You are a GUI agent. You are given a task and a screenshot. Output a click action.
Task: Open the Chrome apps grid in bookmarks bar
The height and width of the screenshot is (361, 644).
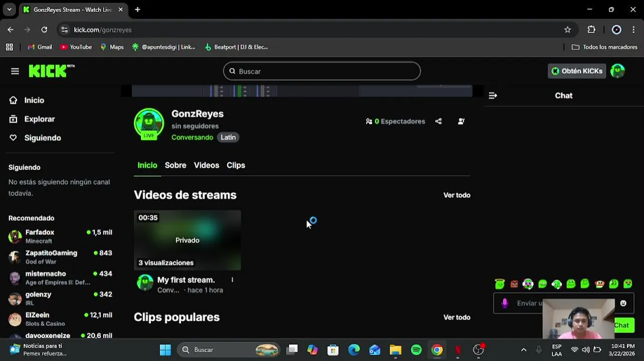tap(9, 47)
